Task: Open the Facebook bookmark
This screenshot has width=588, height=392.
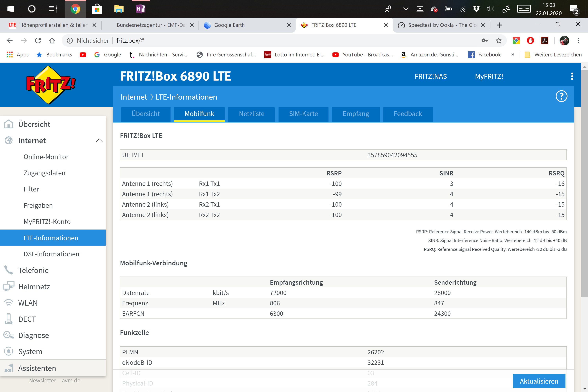Action: coord(484,54)
